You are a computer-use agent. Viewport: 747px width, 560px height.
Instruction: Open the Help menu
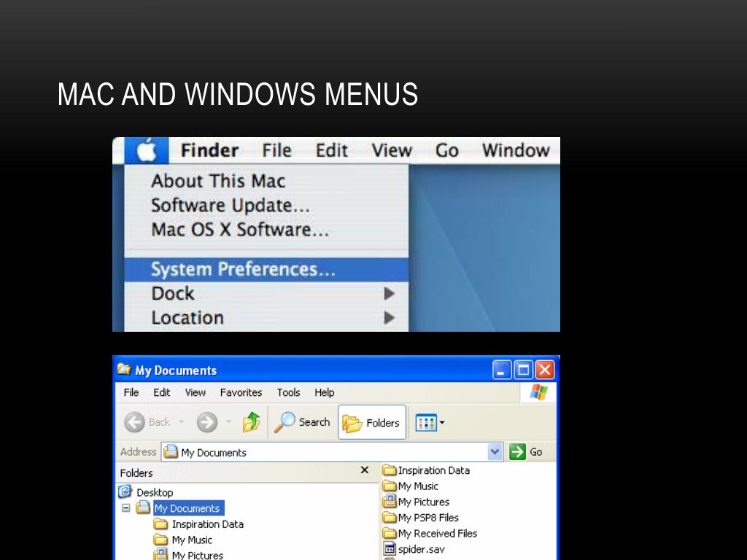coord(325,392)
